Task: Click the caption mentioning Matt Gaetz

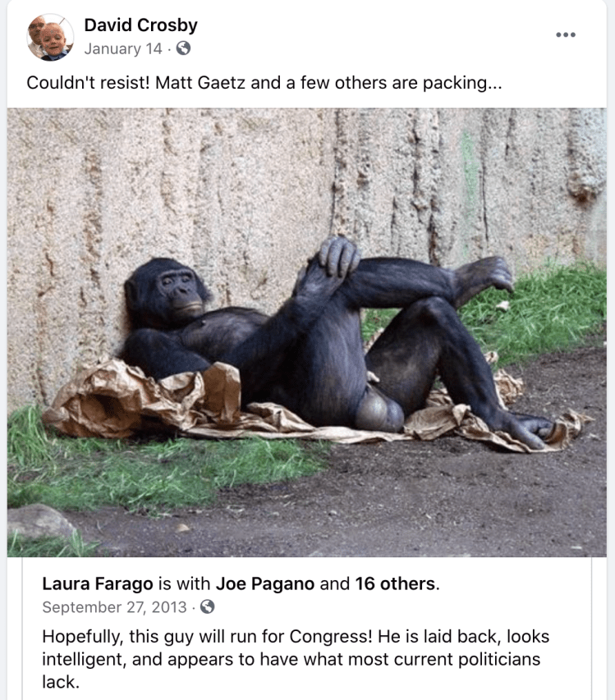Action: [x=264, y=83]
